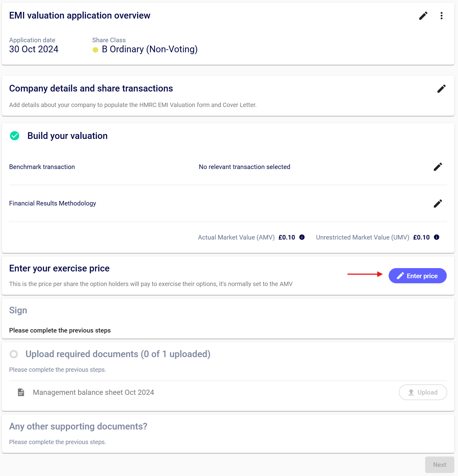Click the Build your valuation heading
Screen dimensions: 458x476
[x=68, y=136]
